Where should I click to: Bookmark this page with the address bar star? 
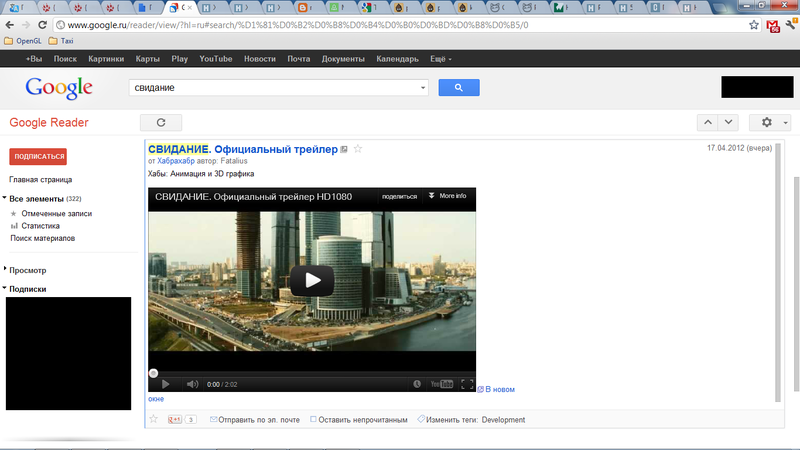[754, 25]
